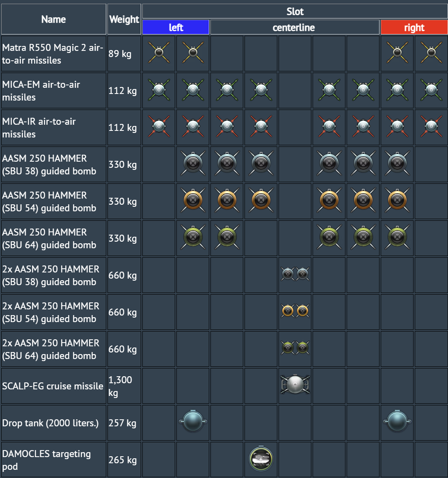The height and width of the screenshot is (478, 448).
Task: Click the SCALP-EG cruise missile icon
Action: tap(295, 384)
